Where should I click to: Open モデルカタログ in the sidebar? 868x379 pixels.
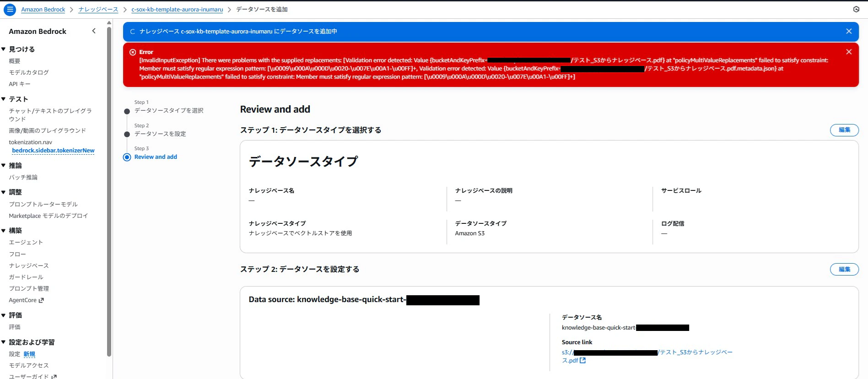tap(29, 72)
